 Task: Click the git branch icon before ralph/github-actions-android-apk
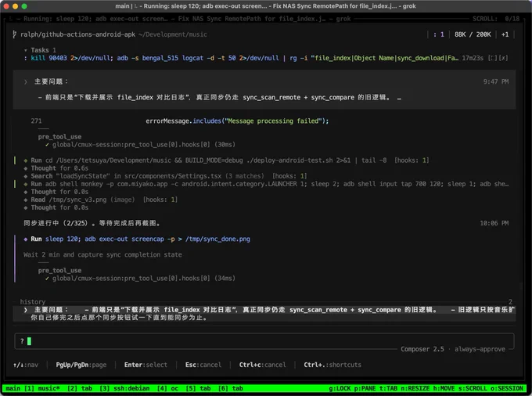point(14,34)
